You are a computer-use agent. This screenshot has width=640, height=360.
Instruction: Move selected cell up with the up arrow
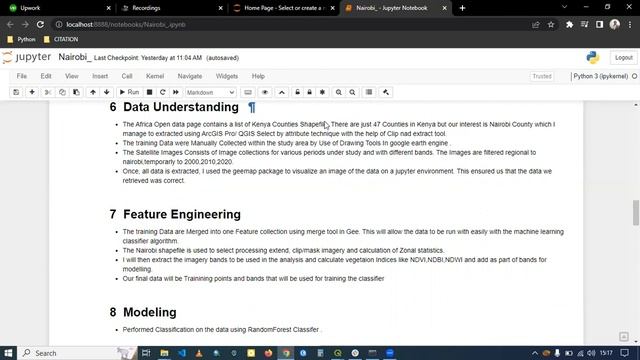[x=93, y=92]
